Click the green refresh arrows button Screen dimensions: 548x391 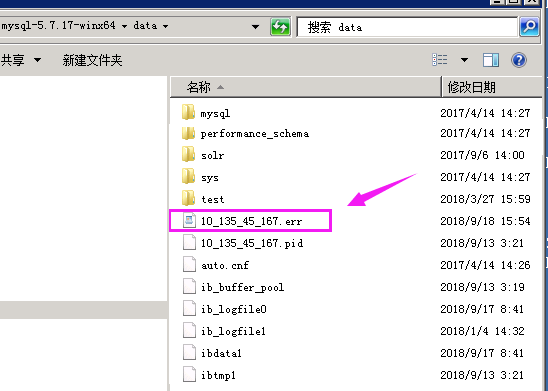tap(280, 27)
